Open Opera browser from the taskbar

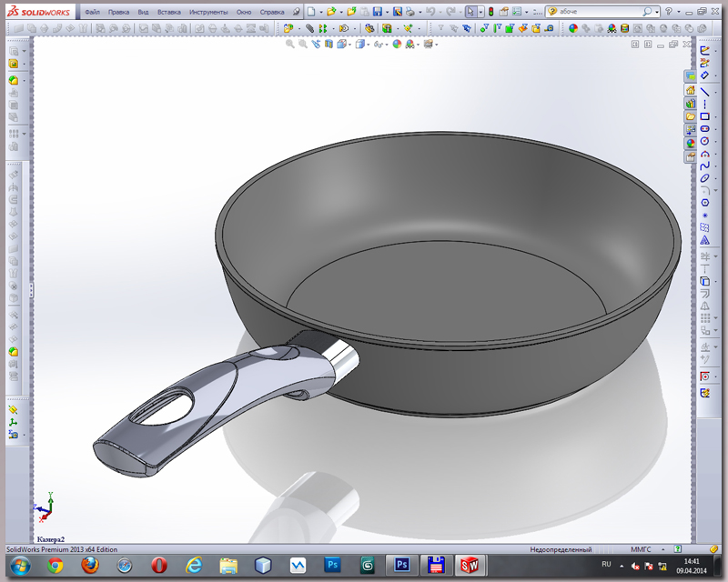pyautogui.click(x=159, y=566)
